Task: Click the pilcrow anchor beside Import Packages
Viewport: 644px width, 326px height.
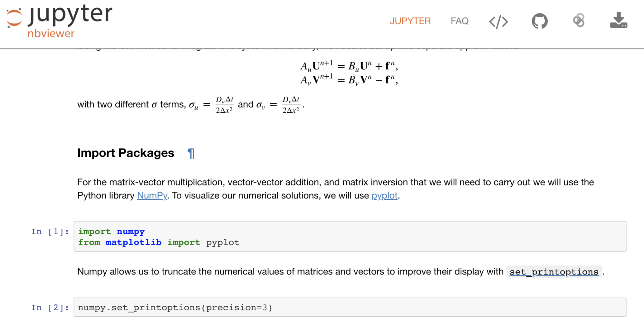Action: point(191,154)
